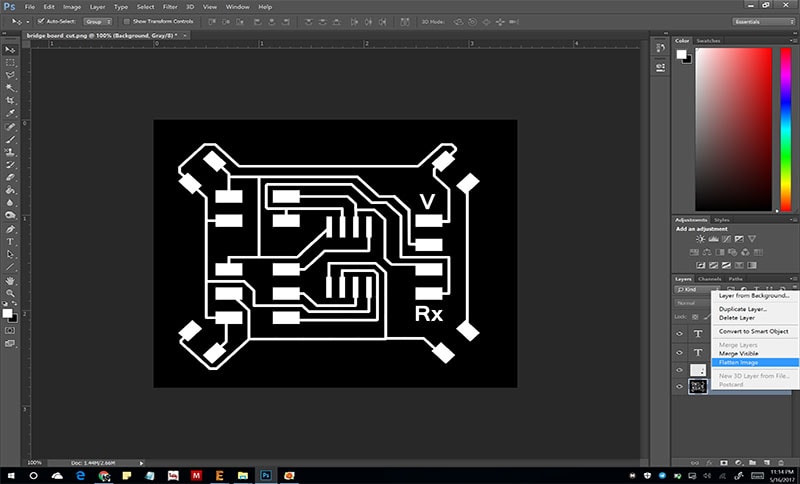Click the foreground color swatch in toolbox

click(7, 313)
